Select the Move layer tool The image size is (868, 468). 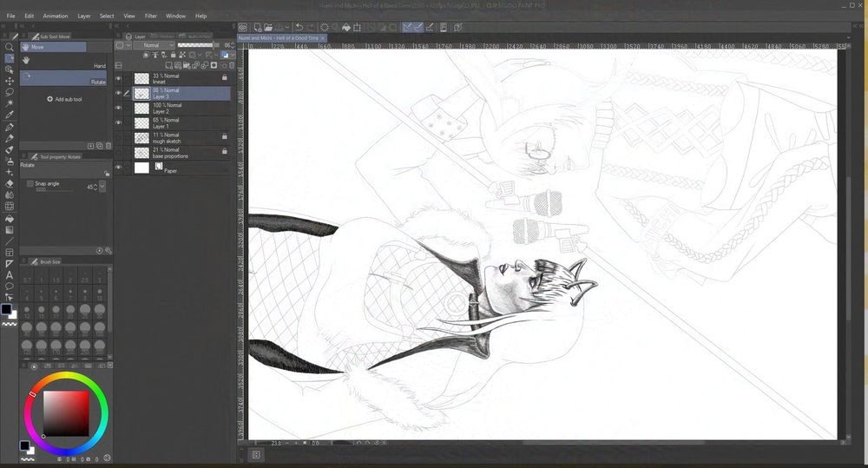coord(9,81)
